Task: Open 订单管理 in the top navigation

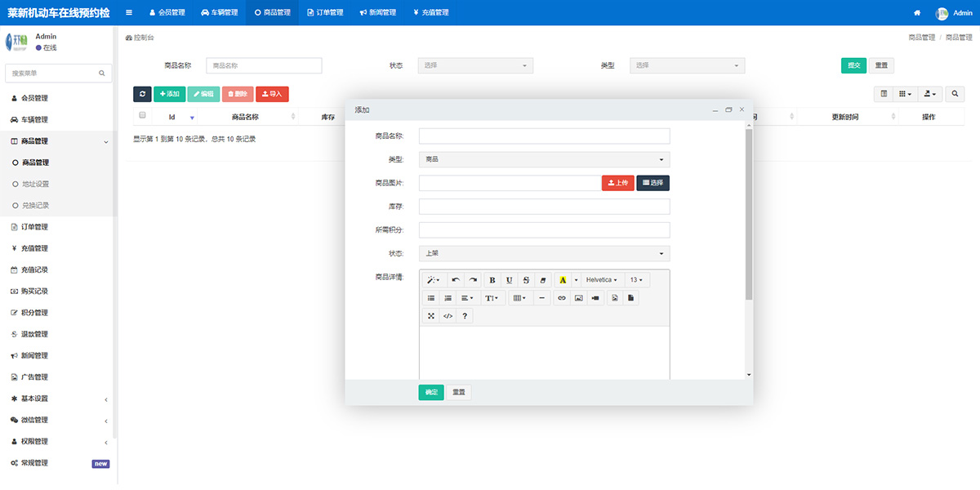Action: [x=324, y=12]
